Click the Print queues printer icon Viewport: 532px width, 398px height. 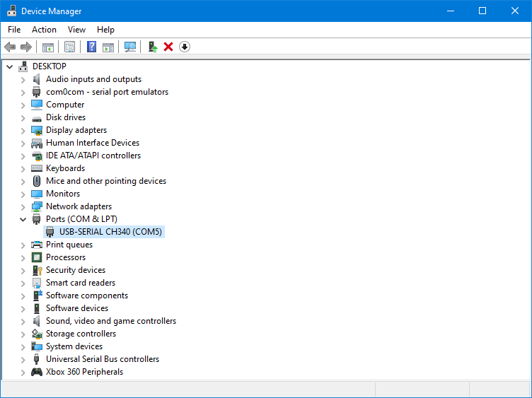point(37,245)
